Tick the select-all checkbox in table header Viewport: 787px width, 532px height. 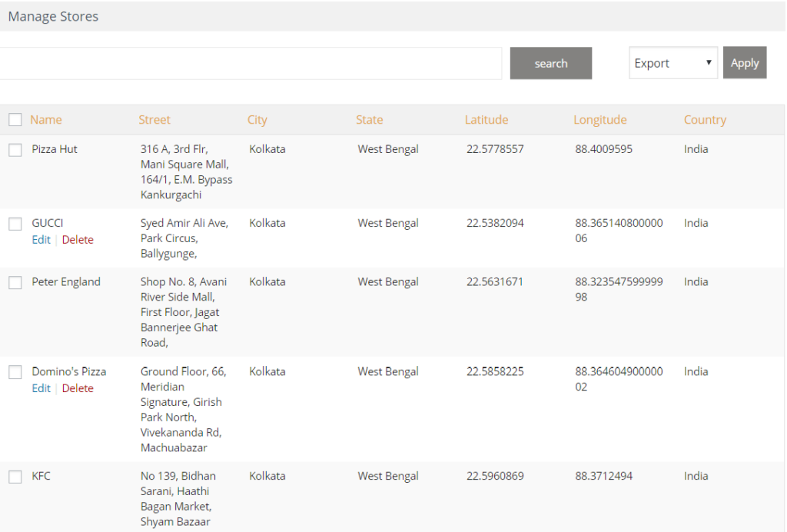[15, 119]
